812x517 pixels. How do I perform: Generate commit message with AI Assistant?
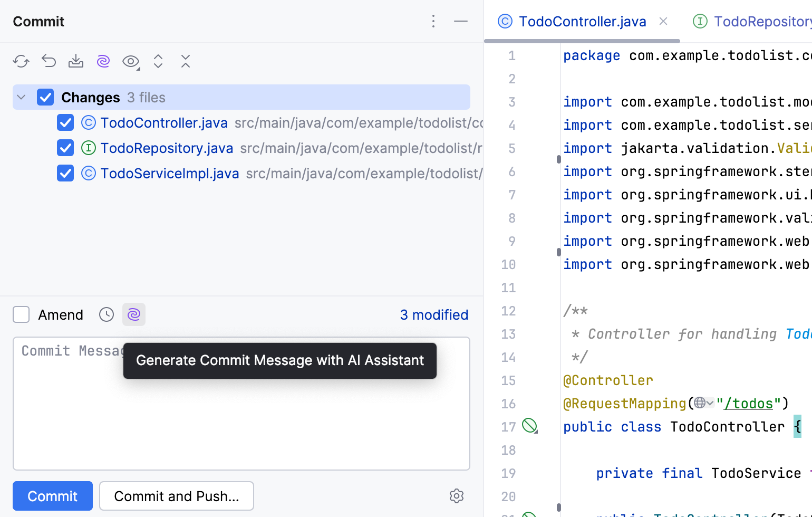click(x=133, y=314)
